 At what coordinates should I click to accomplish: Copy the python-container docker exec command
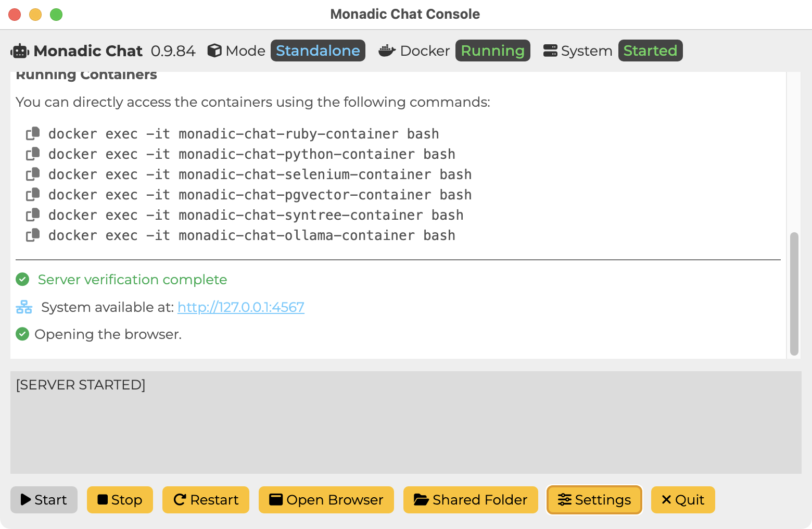33,154
